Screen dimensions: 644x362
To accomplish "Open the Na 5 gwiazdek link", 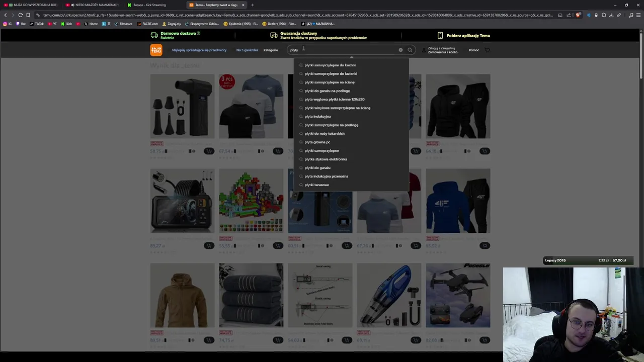I will 247,50.
